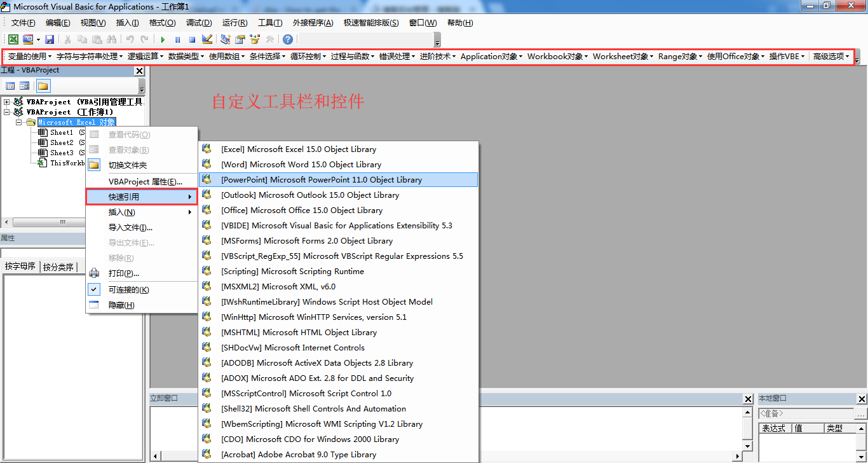Add the Microsoft Word 15.0 Object Library reference
868x463 pixels.
339,165
